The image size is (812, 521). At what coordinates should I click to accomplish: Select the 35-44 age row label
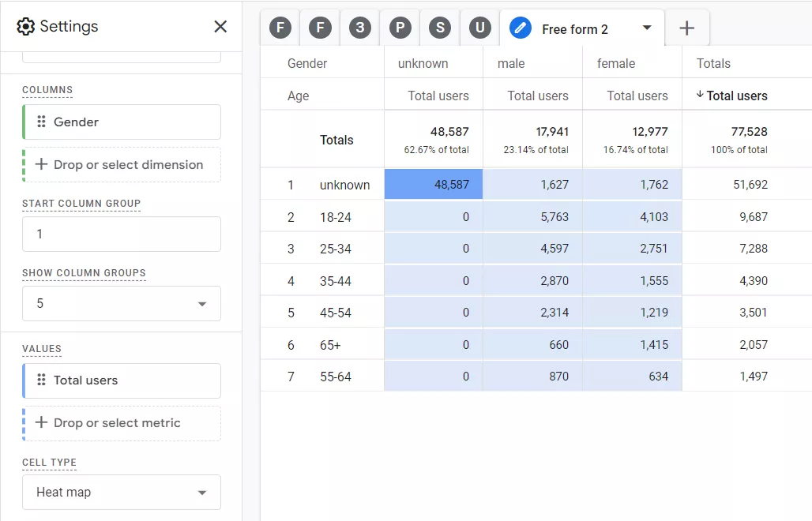click(336, 281)
